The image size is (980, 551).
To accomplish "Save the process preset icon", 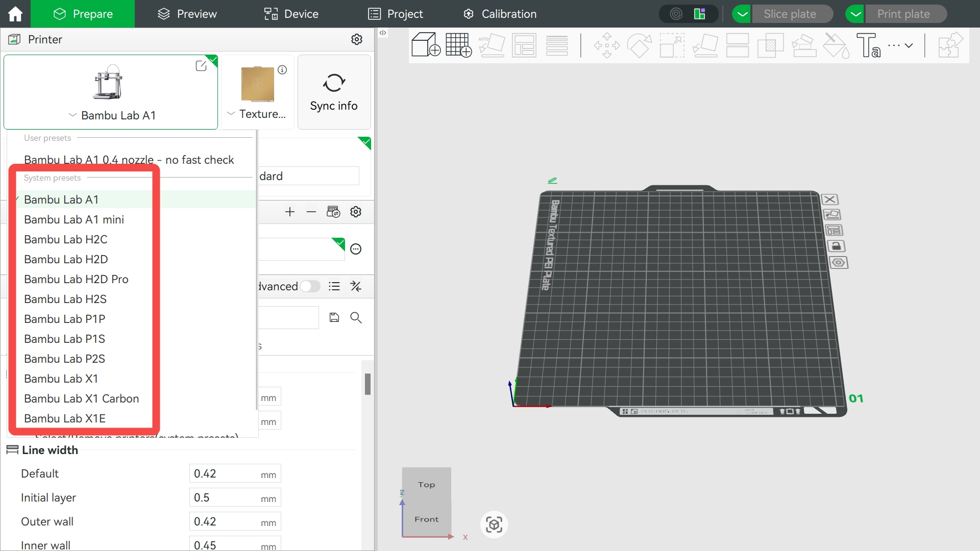I will tap(334, 317).
